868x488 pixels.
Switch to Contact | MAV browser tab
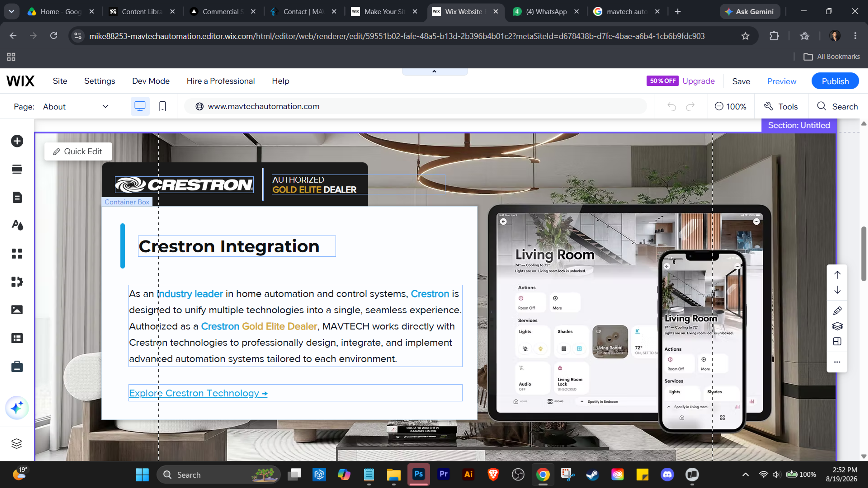click(x=303, y=12)
